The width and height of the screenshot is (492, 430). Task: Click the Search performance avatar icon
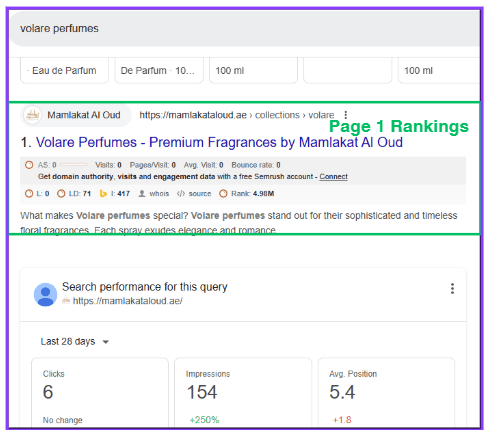[45, 295]
